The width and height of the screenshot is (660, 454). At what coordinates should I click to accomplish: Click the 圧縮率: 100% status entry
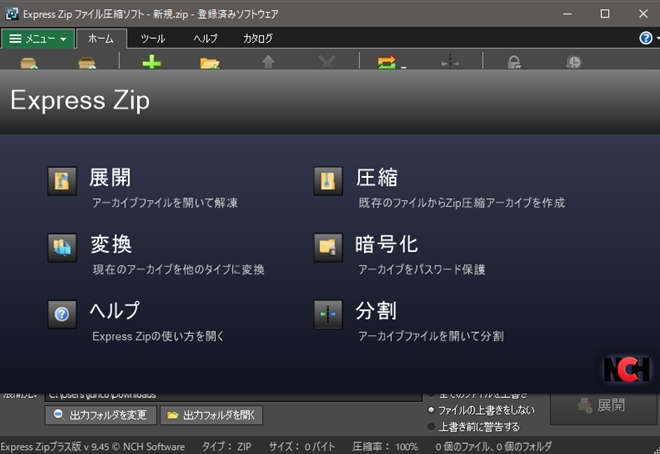click(x=385, y=446)
